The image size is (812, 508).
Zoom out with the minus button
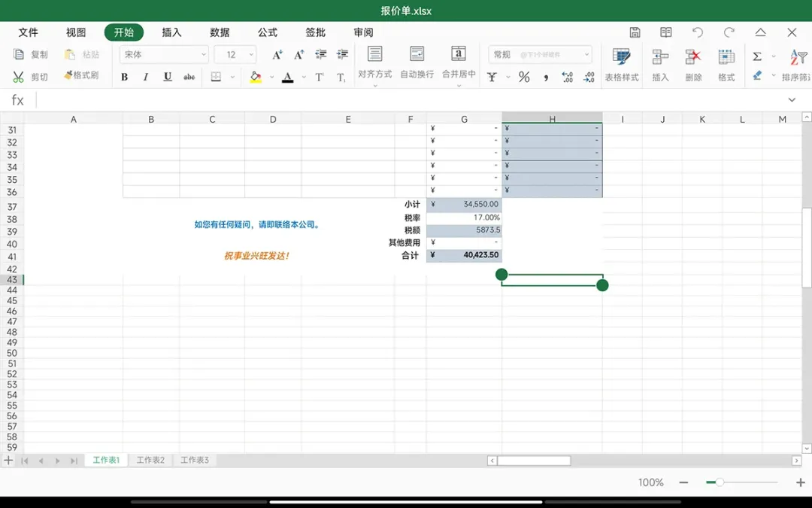pos(683,482)
